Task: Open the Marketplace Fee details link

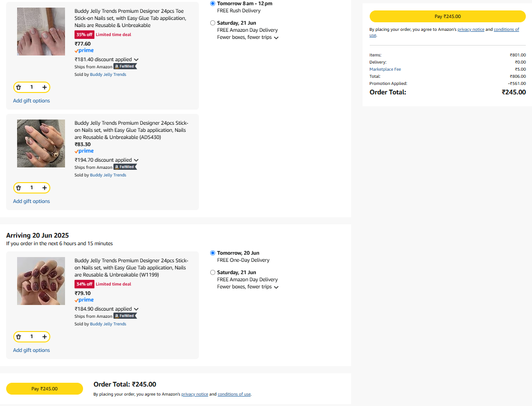Action: coord(385,69)
